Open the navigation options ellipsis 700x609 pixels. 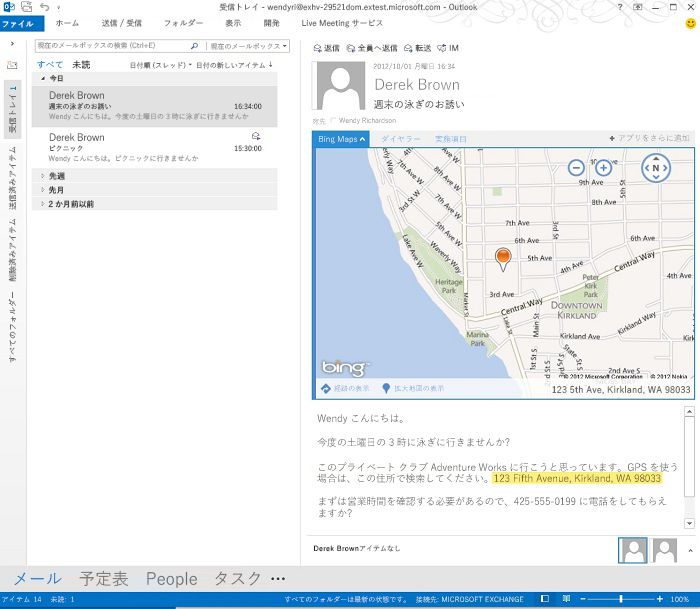(x=278, y=579)
